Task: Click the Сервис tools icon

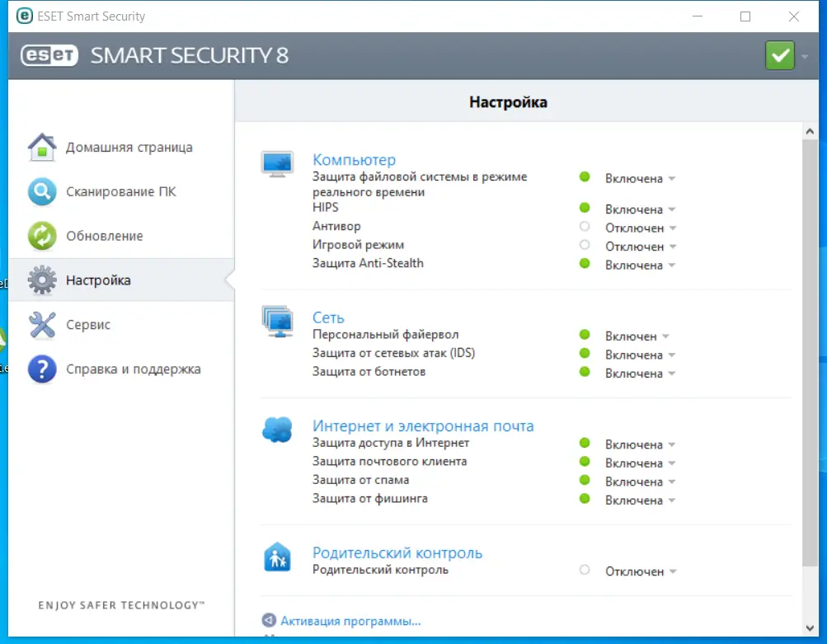Action: 41,325
